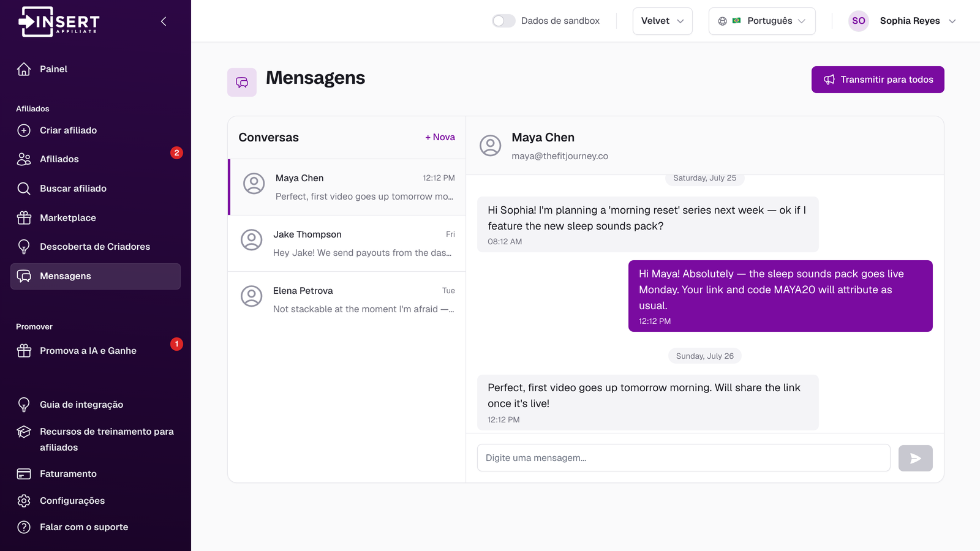Click the Promova a IA e Ganhe gift icon
Image resolution: width=980 pixels, height=551 pixels.
coord(24,351)
